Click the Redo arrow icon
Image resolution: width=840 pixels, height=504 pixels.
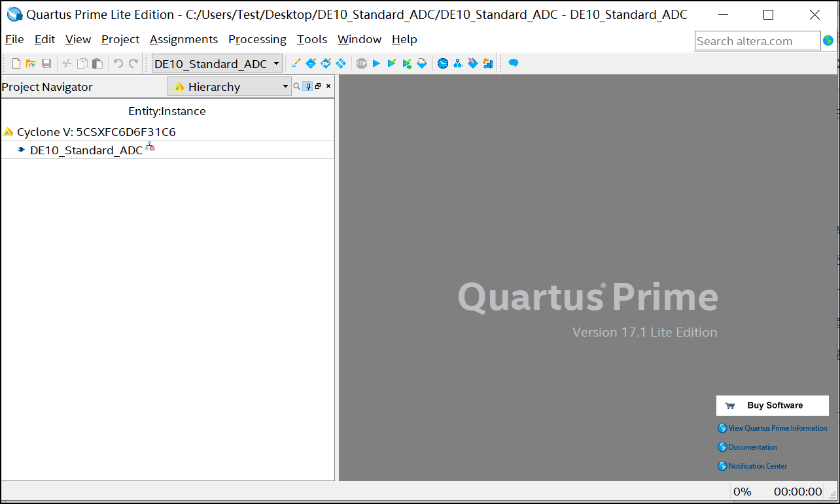pos(133,63)
